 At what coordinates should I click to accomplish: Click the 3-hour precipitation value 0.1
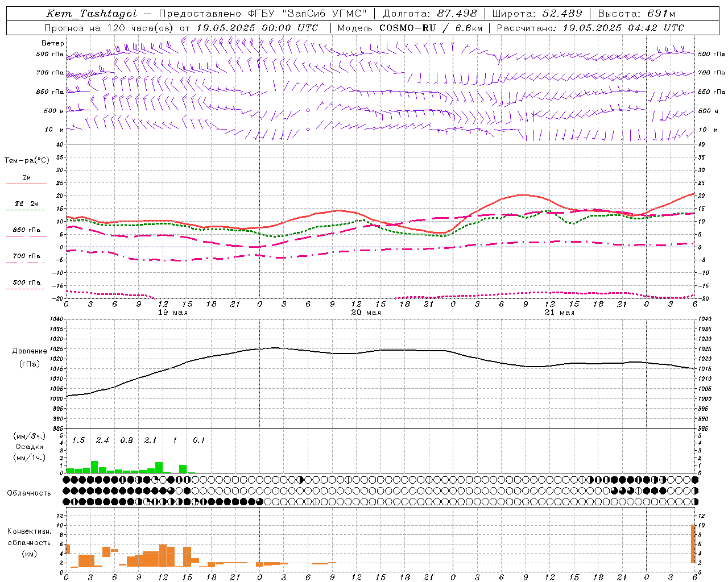click(198, 440)
